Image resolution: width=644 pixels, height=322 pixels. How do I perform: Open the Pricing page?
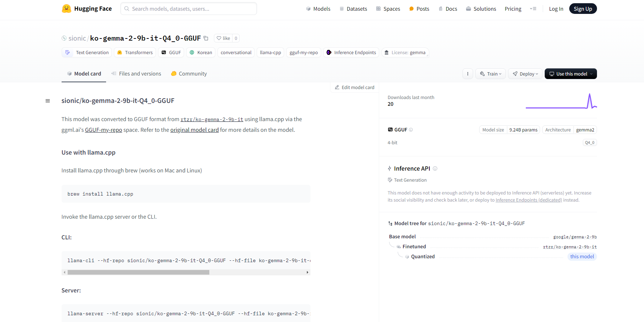tap(513, 9)
